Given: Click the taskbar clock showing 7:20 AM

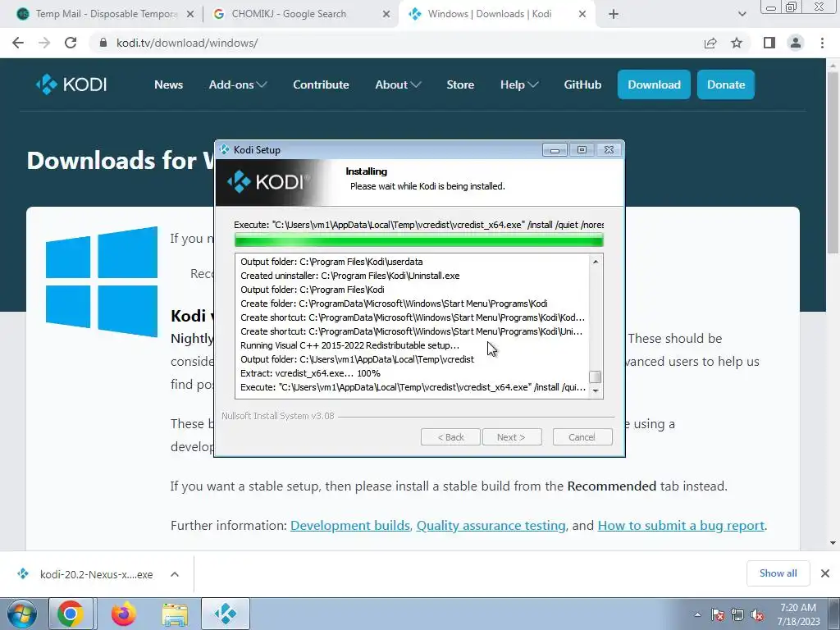Looking at the screenshot, I should tap(797, 614).
